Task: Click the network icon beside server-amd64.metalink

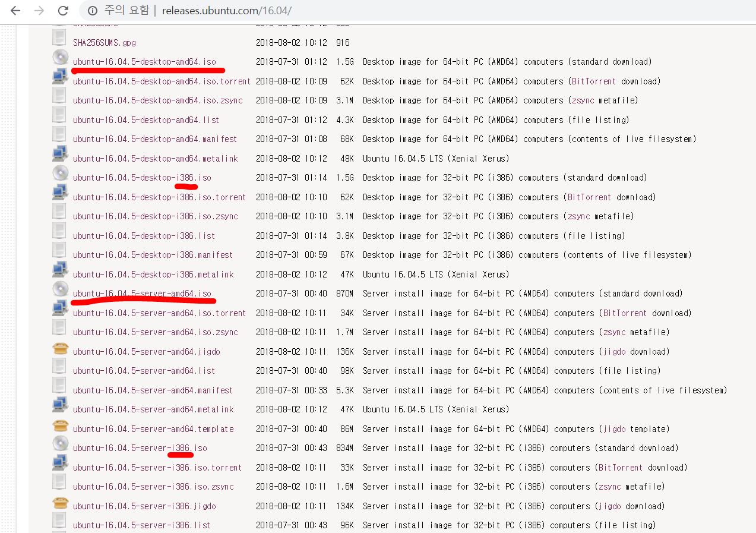Action: (x=60, y=405)
